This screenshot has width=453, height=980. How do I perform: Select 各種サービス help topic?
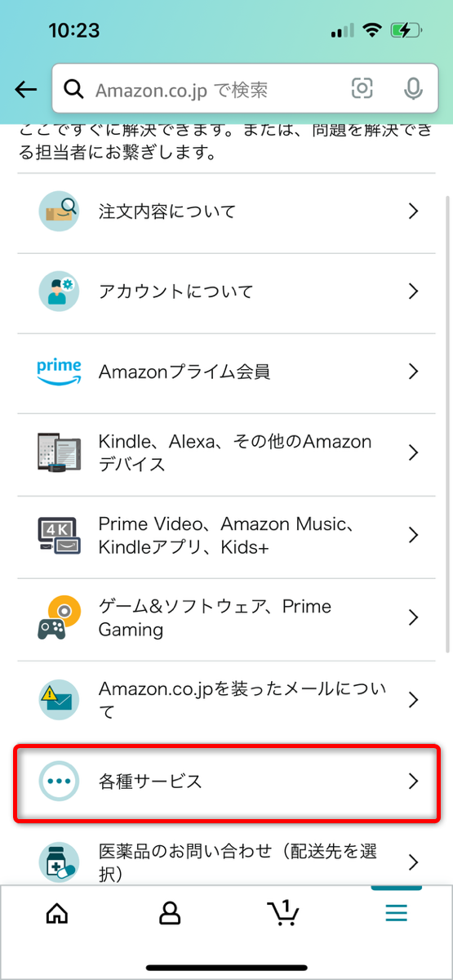[226, 782]
